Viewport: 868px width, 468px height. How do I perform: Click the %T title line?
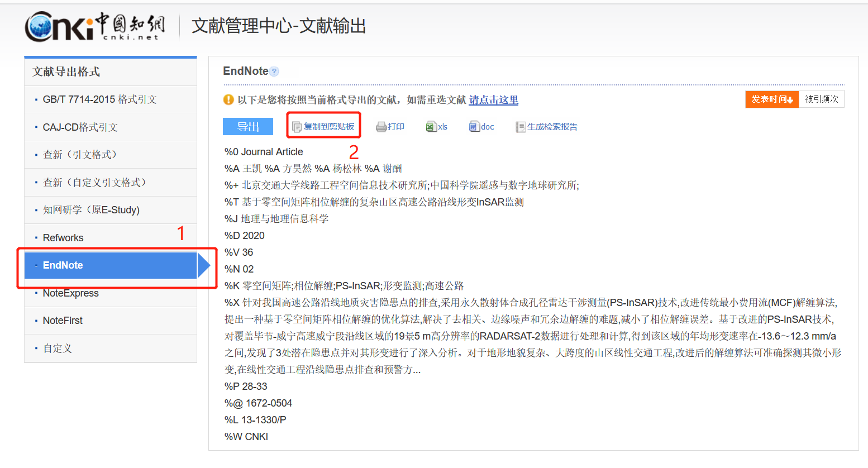click(x=374, y=202)
